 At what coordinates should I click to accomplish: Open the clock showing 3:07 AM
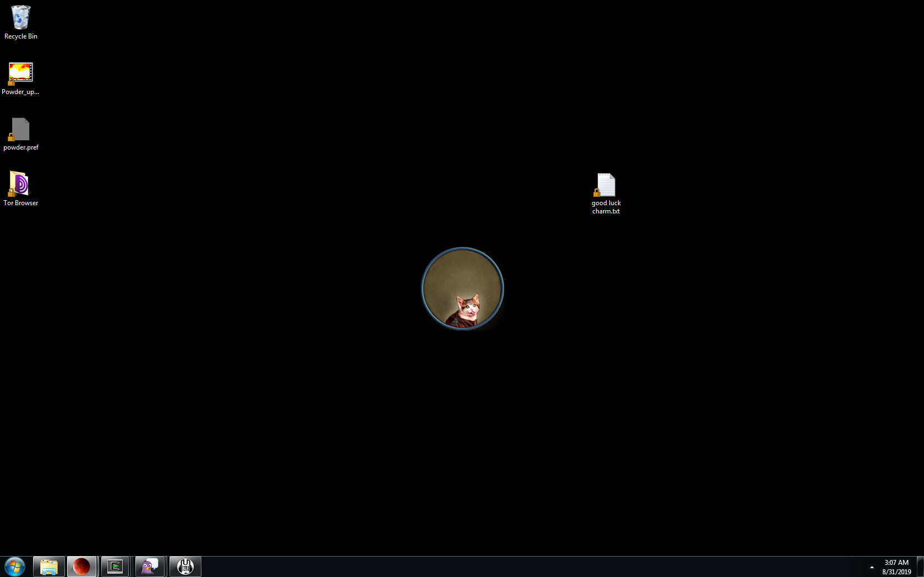pos(896,567)
